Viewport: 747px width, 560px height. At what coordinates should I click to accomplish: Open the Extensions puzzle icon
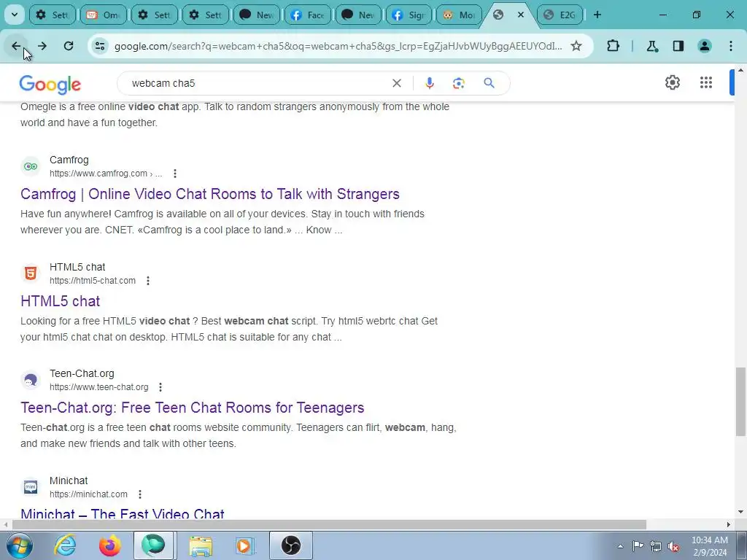coord(613,46)
